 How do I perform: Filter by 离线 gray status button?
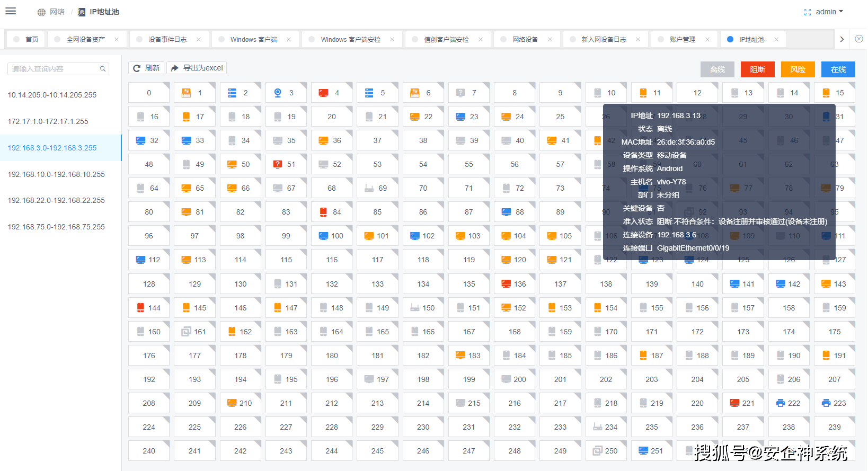718,69
